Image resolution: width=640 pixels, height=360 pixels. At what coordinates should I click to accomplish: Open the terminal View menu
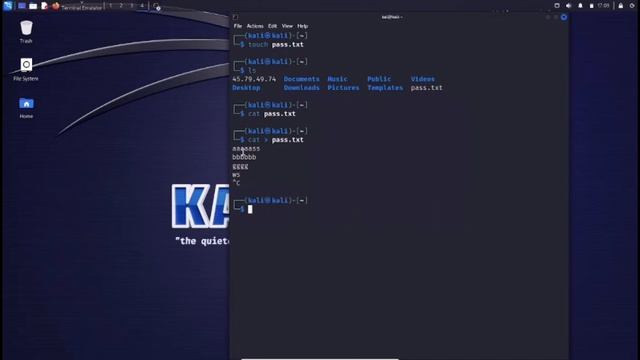(287, 26)
